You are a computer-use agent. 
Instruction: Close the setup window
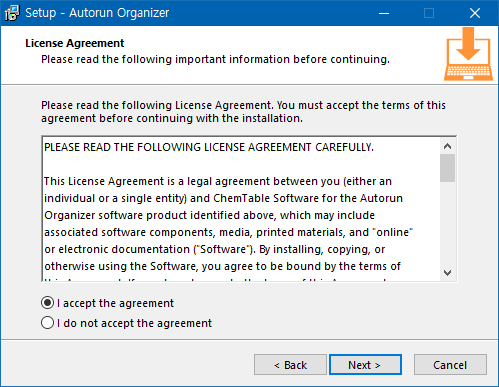pos(475,13)
